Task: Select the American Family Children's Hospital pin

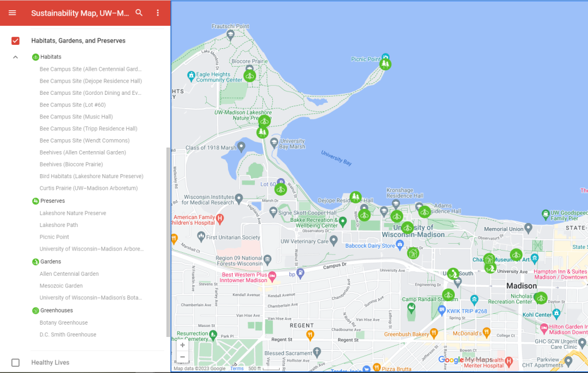Action: coord(220,219)
